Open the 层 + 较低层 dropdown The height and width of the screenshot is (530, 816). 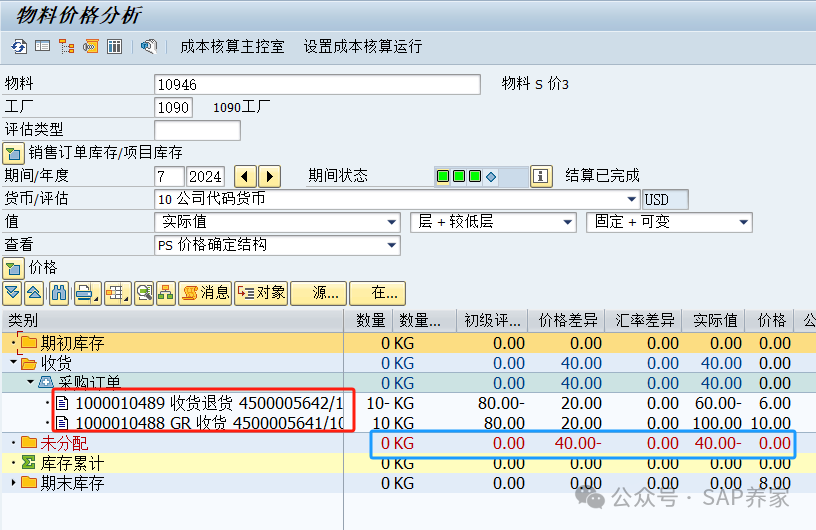(x=567, y=222)
